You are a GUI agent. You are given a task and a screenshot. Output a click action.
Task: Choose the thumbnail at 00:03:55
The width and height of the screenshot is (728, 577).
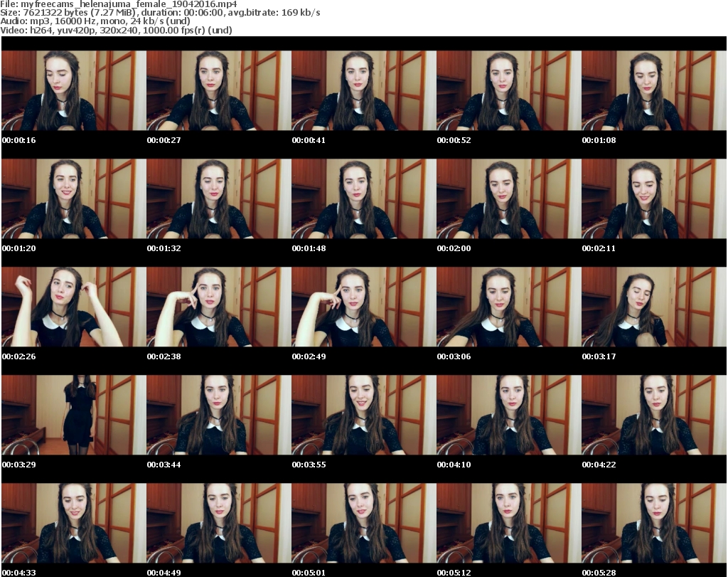364,415
